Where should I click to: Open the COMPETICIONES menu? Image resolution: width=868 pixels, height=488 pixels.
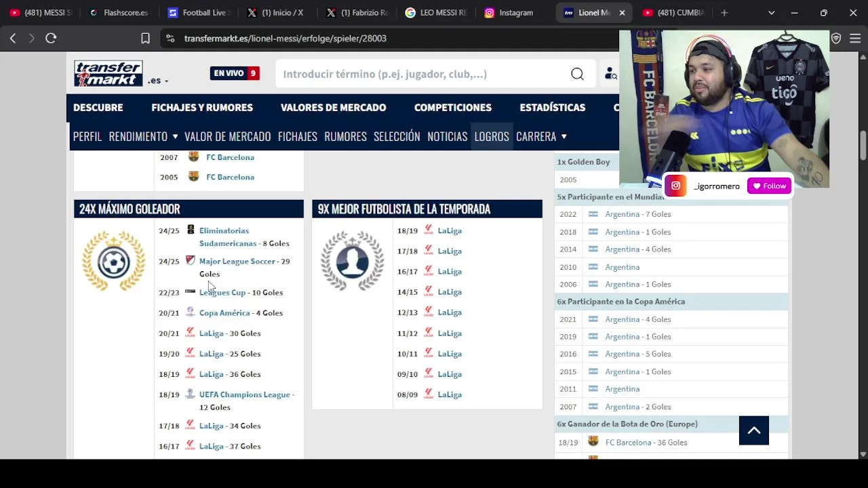[x=453, y=108]
